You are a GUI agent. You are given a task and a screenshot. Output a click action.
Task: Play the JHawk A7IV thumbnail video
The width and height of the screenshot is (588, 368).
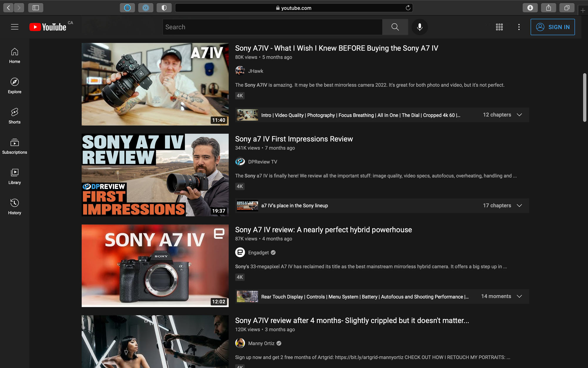click(155, 84)
